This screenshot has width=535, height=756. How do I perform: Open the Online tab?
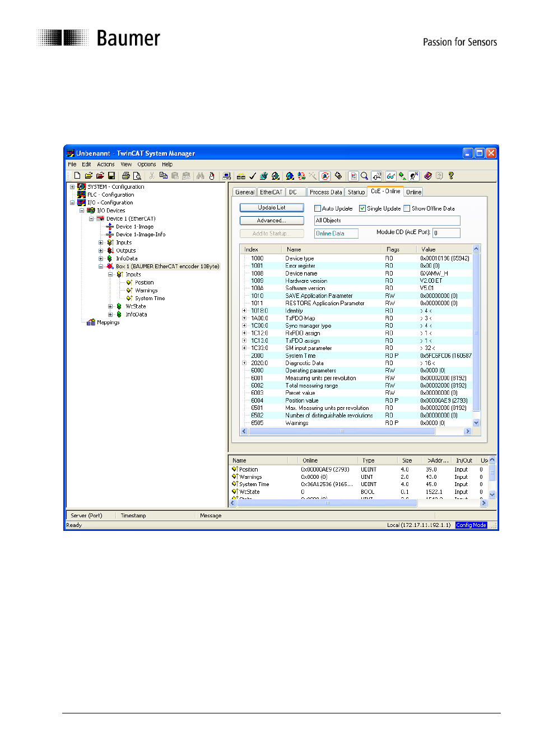(414, 192)
